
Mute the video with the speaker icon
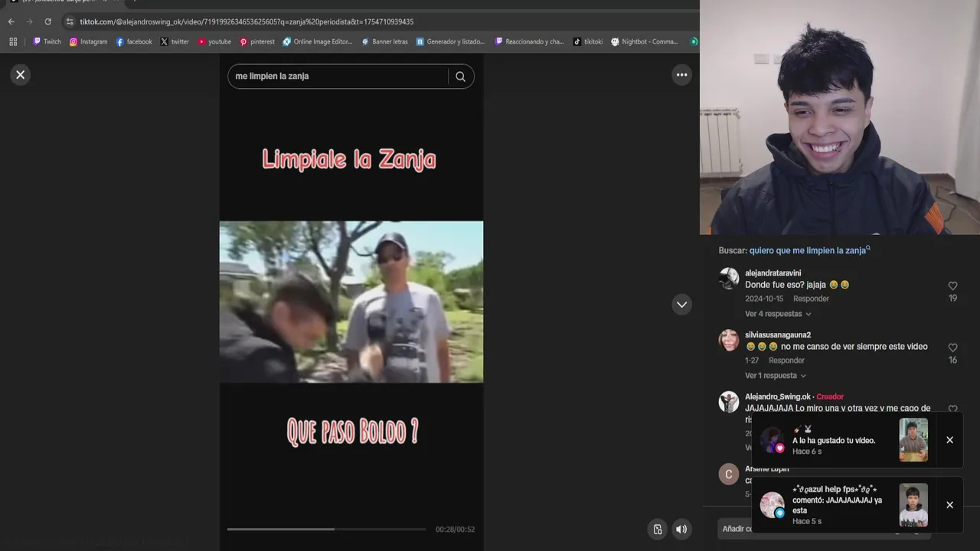click(x=681, y=529)
